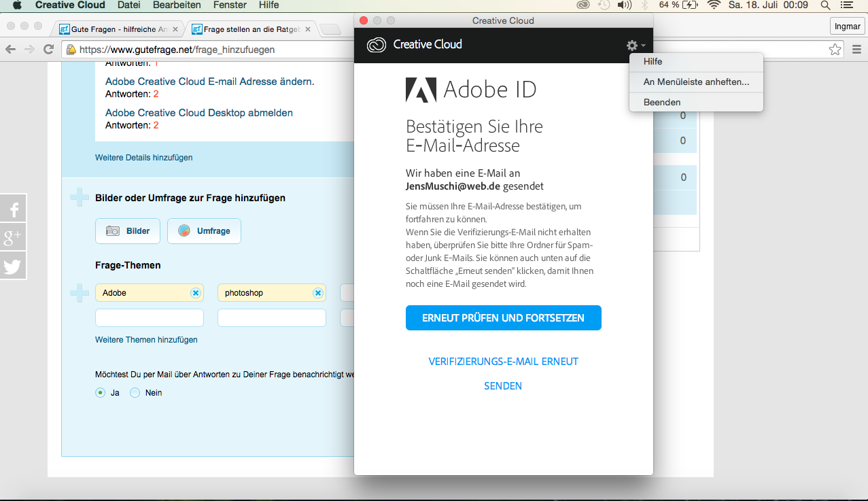The image size is (868, 501).
Task: Open a new Chrome tab
Action: coord(330,29)
